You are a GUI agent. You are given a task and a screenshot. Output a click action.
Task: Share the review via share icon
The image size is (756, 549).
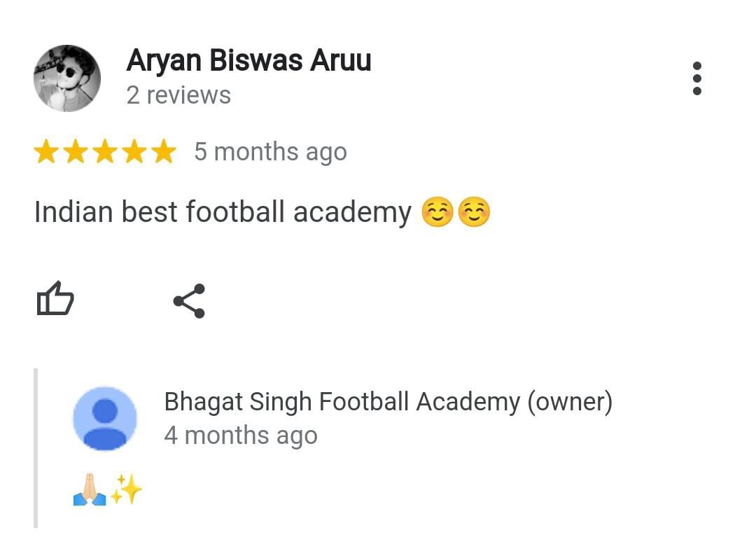click(x=190, y=301)
